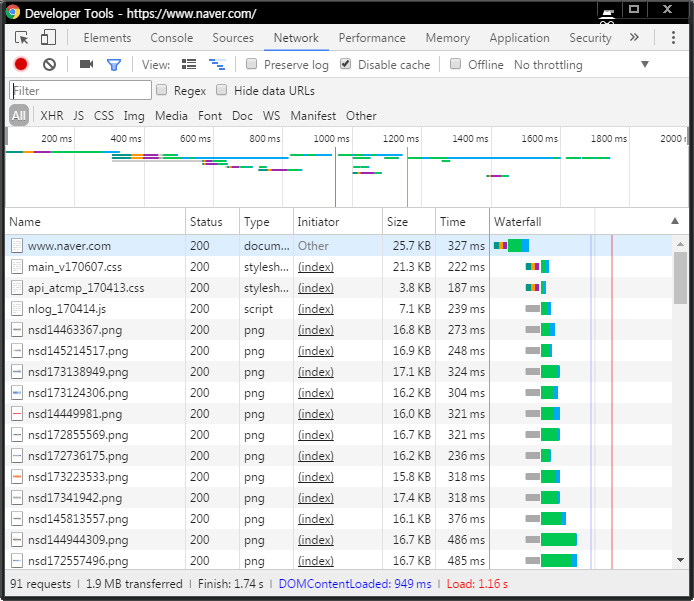Click the Filter text input field
Screen dimensions: 694x601
pyautogui.click(x=80, y=91)
